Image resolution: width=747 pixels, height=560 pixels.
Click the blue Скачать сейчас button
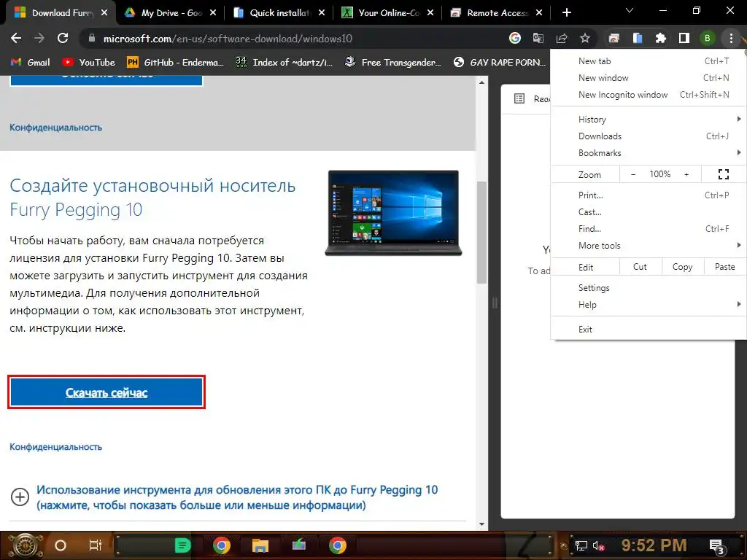(107, 392)
